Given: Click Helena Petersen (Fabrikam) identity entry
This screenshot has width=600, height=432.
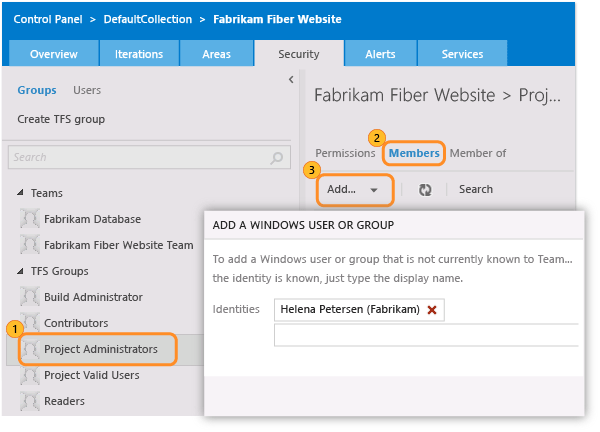Looking at the screenshot, I should pyautogui.click(x=350, y=309).
